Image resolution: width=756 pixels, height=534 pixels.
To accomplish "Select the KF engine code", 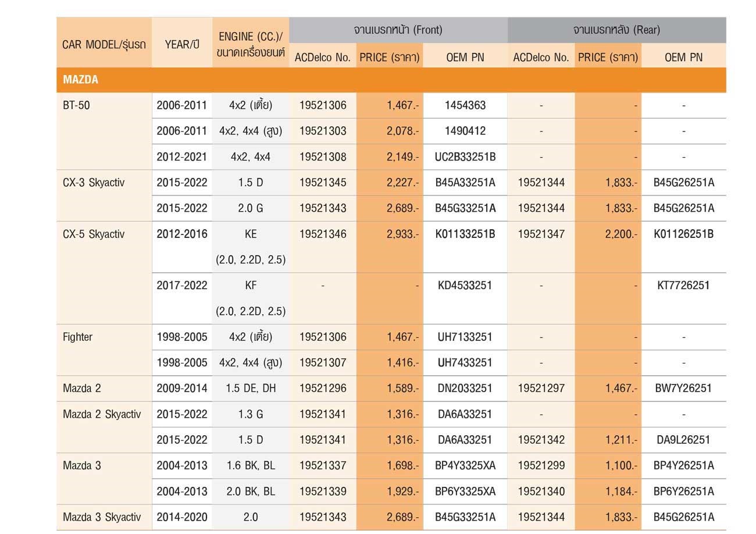I will 251,285.
